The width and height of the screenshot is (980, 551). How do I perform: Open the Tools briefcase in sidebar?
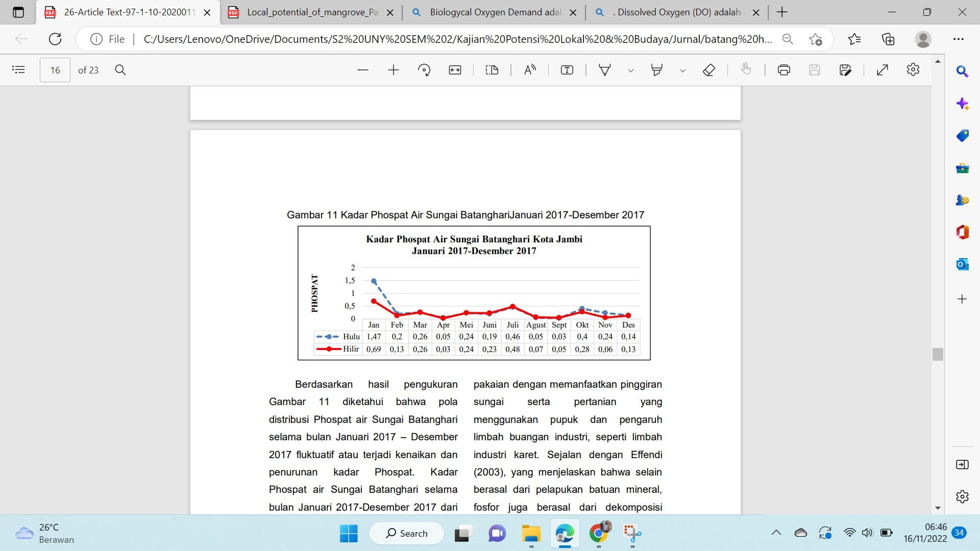(x=962, y=168)
